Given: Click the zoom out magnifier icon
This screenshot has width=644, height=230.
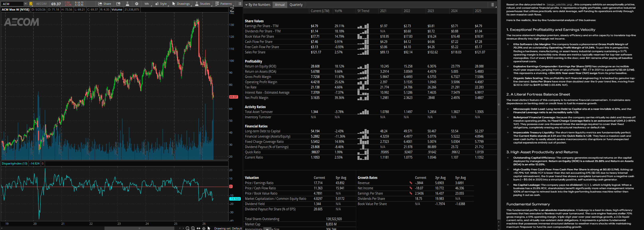Looking at the screenshot, I should click(x=187, y=228).
